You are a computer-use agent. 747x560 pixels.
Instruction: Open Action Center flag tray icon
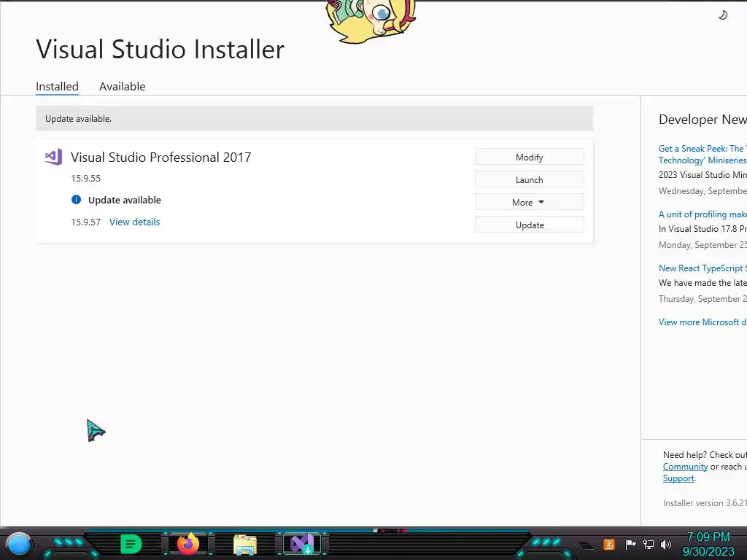(631, 544)
